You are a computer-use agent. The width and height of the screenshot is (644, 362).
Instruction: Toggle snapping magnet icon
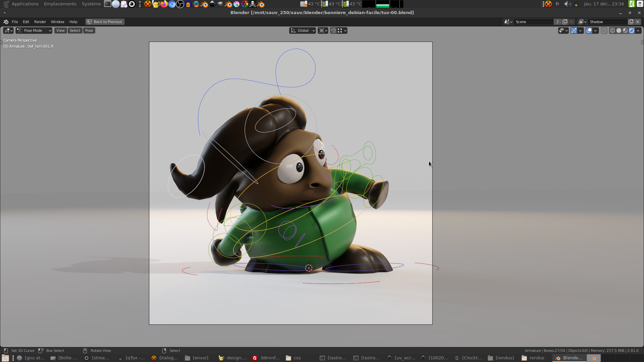pyautogui.click(x=333, y=31)
